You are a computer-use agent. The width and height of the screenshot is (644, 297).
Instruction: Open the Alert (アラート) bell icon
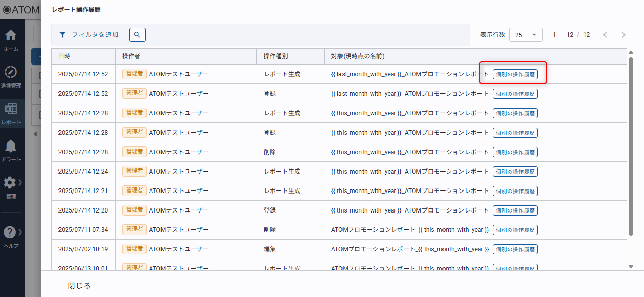(11, 146)
